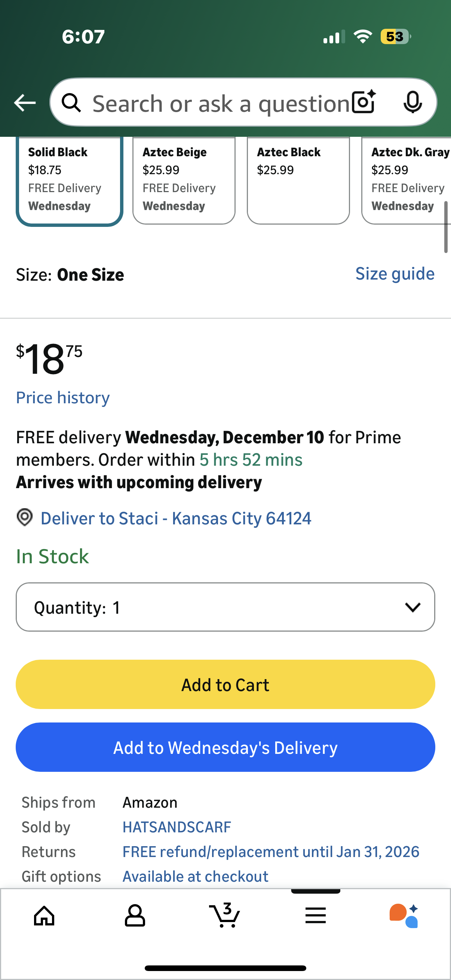The width and height of the screenshot is (451, 980).
Task: Open Deliver to Staci location selector
Action: click(x=175, y=518)
